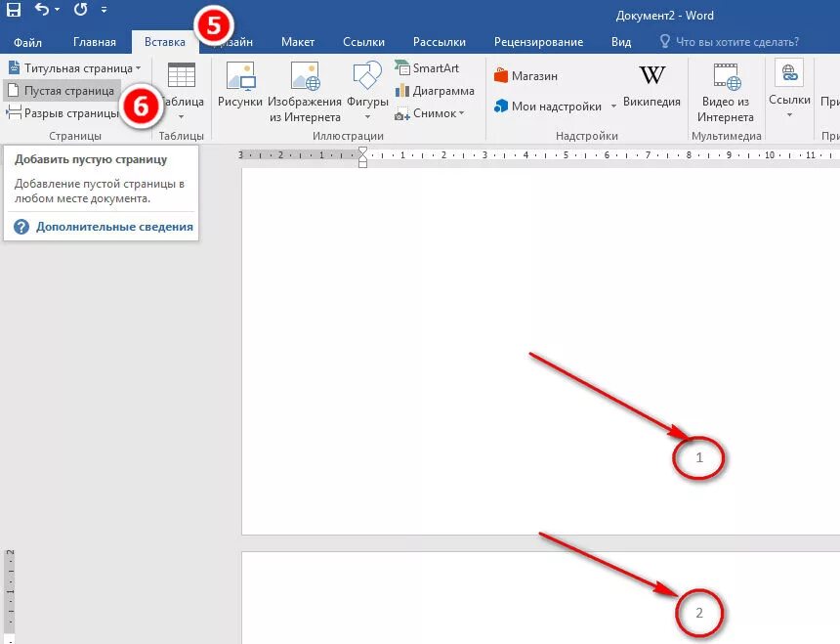Open the Ссылки ribbon tab
Image resolution: width=840 pixels, height=644 pixels.
pyautogui.click(x=363, y=42)
